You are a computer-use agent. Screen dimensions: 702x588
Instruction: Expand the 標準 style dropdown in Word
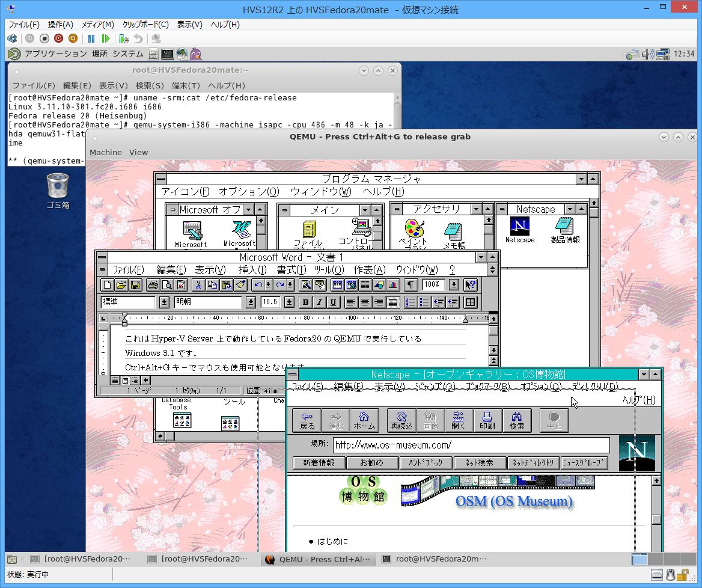point(164,302)
